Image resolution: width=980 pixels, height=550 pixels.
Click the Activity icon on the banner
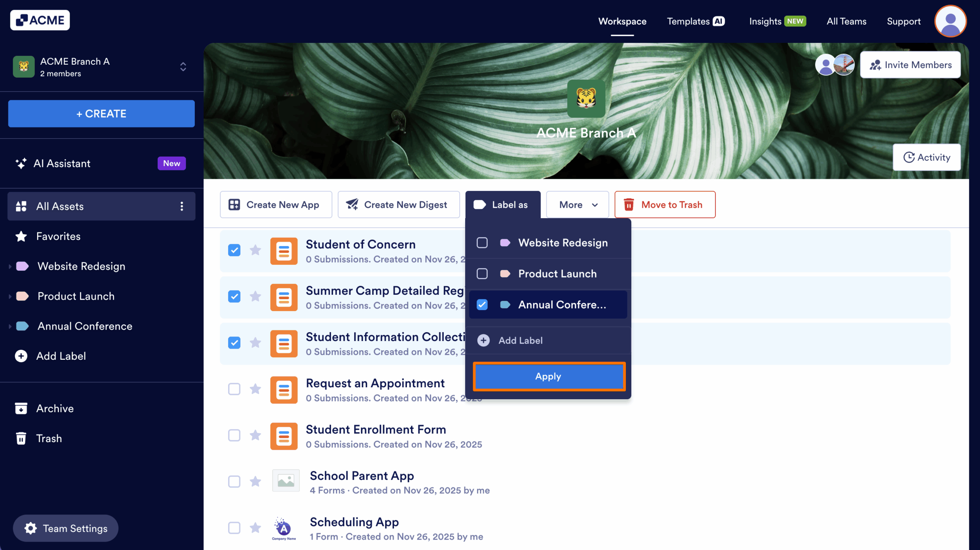coord(909,157)
